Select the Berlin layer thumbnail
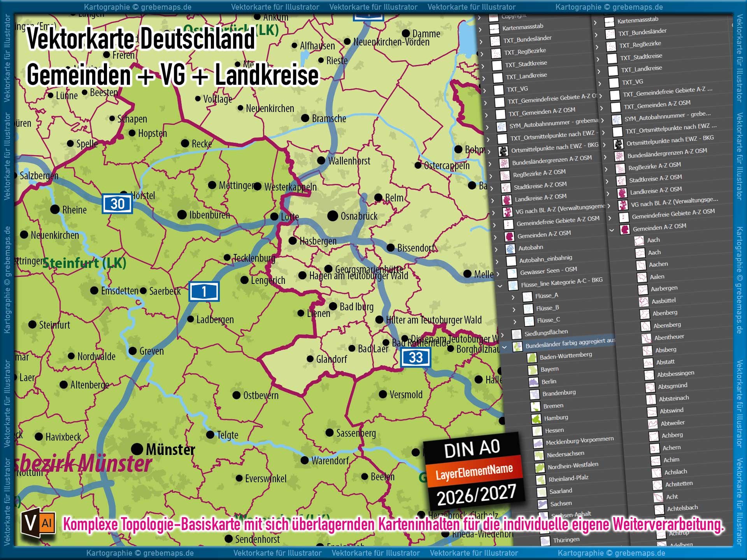Image resolution: width=747 pixels, height=560 pixels. 533,382
